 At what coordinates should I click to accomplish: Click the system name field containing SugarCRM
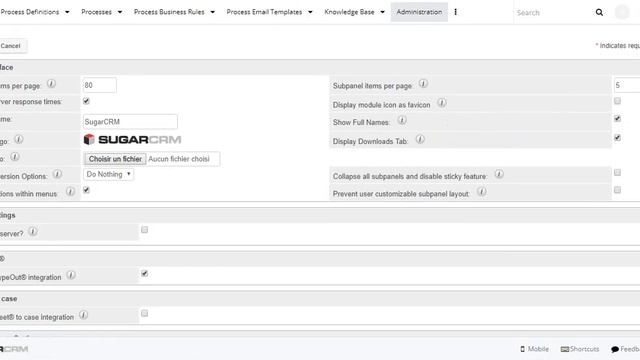click(x=130, y=122)
